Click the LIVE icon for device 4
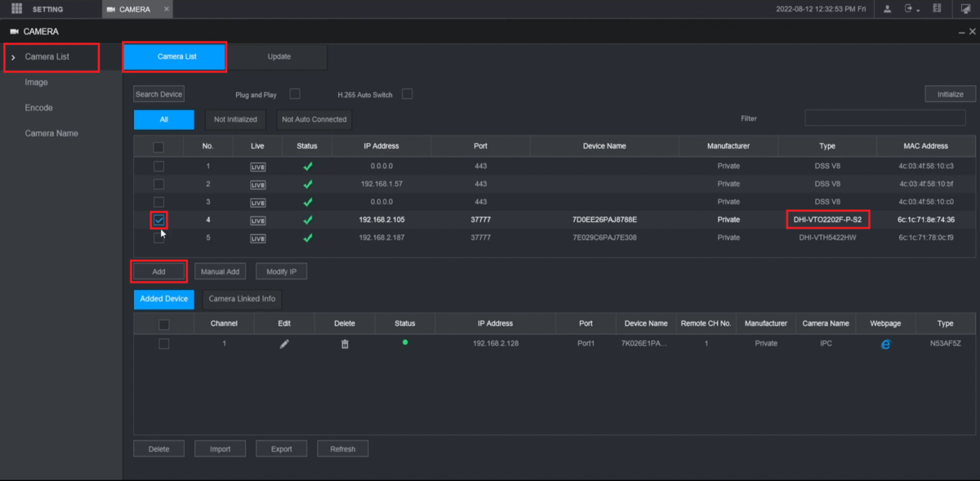This screenshot has width=980, height=481. (257, 220)
